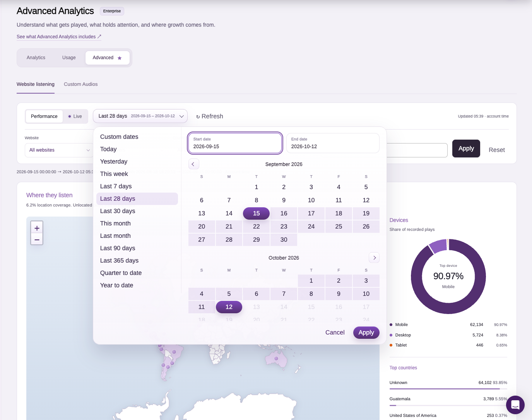Screen dimensions: 532x420
Task: Apply the date picker selection
Action: tap(366, 333)
